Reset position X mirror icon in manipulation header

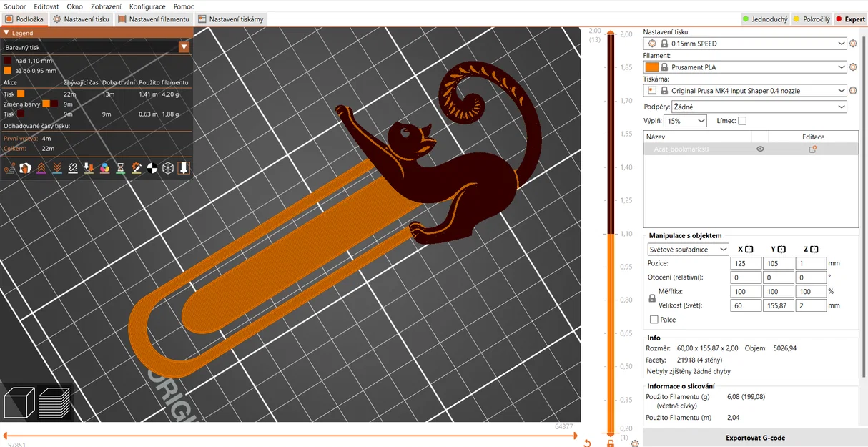pyautogui.click(x=749, y=249)
